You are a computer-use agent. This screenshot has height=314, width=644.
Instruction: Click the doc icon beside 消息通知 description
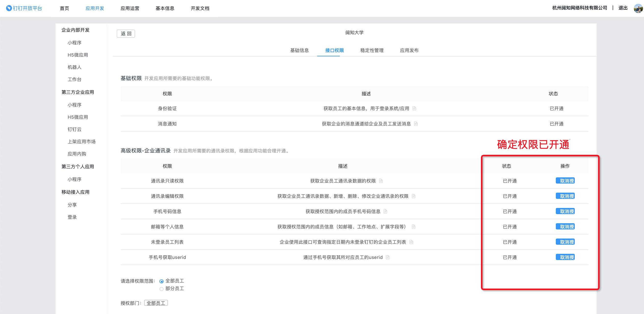tap(416, 124)
